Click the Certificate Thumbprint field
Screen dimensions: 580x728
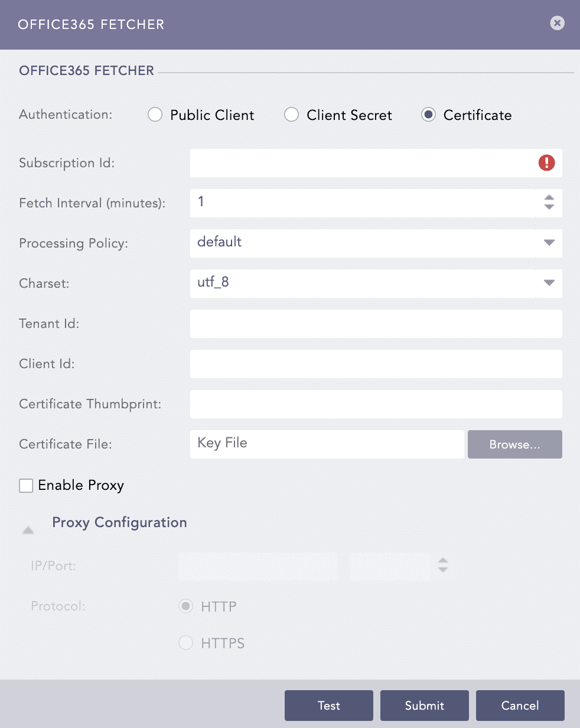[376, 404]
